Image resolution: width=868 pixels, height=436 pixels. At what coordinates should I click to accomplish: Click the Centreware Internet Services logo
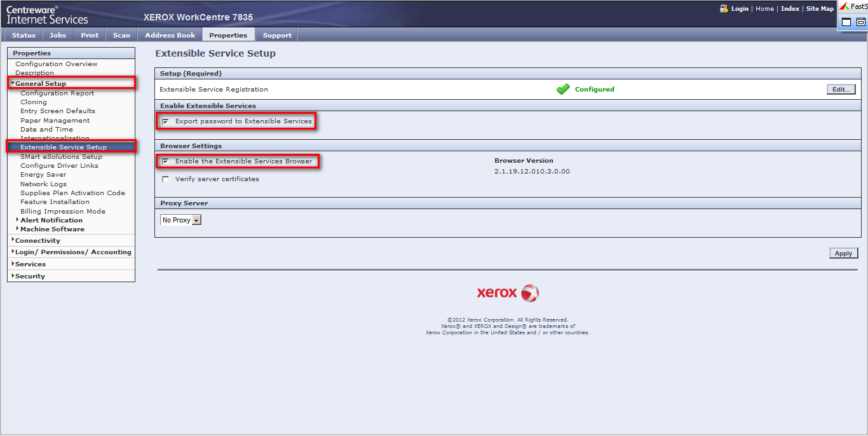[48, 15]
